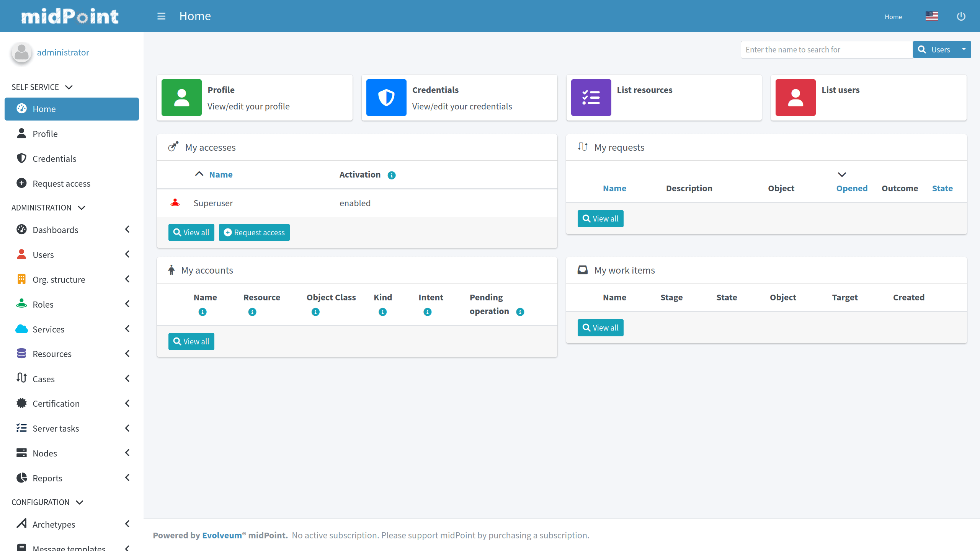This screenshot has width=980, height=551.
Task: Click the Activation column info icon
Action: (391, 175)
